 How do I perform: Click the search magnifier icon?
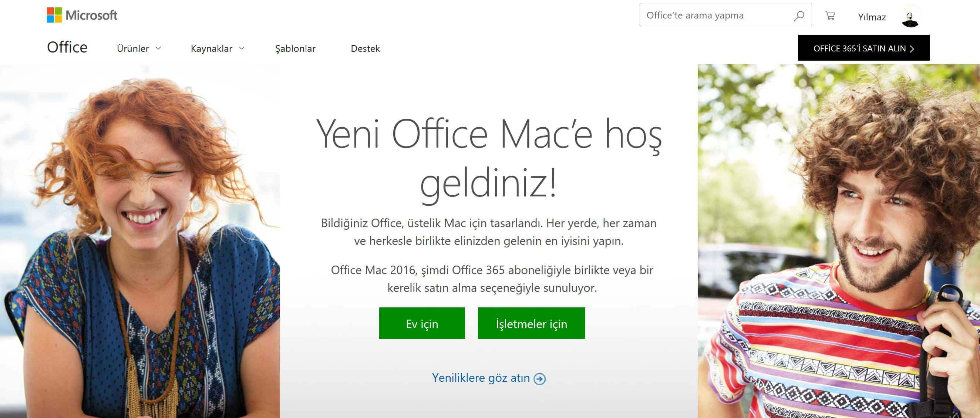pos(798,16)
